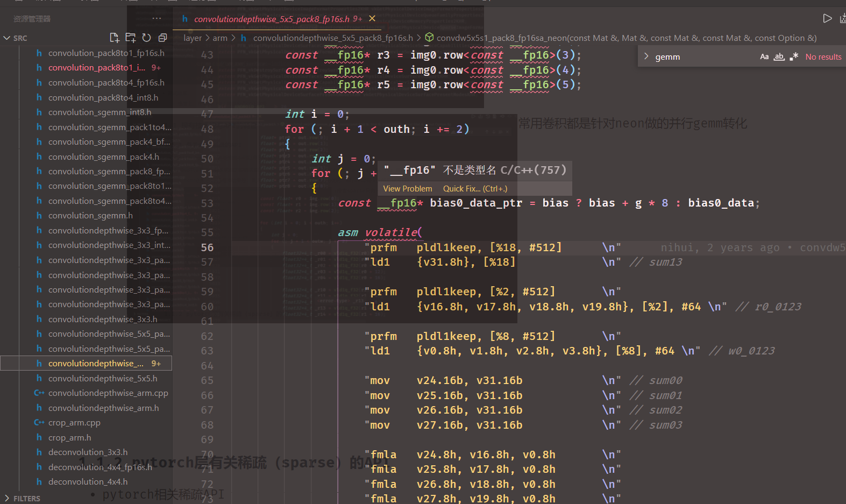
Task: Toggle Match Case in find widget
Action: (764, 56)
